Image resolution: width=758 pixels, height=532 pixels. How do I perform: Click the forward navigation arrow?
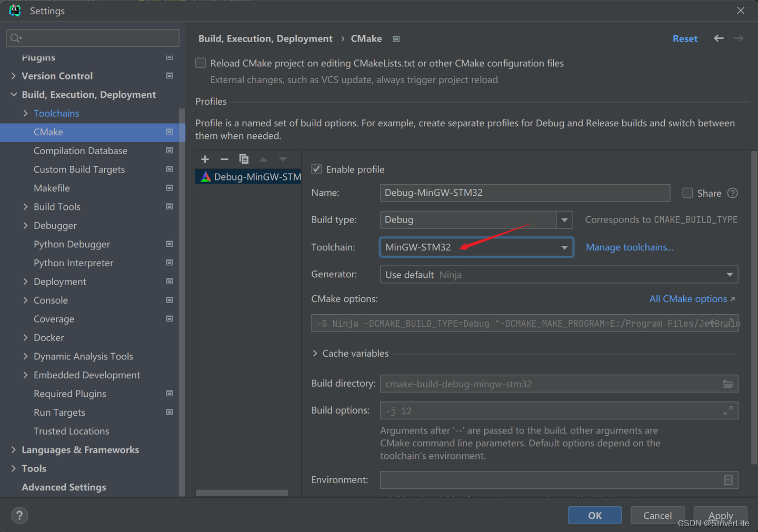point(739,38)
